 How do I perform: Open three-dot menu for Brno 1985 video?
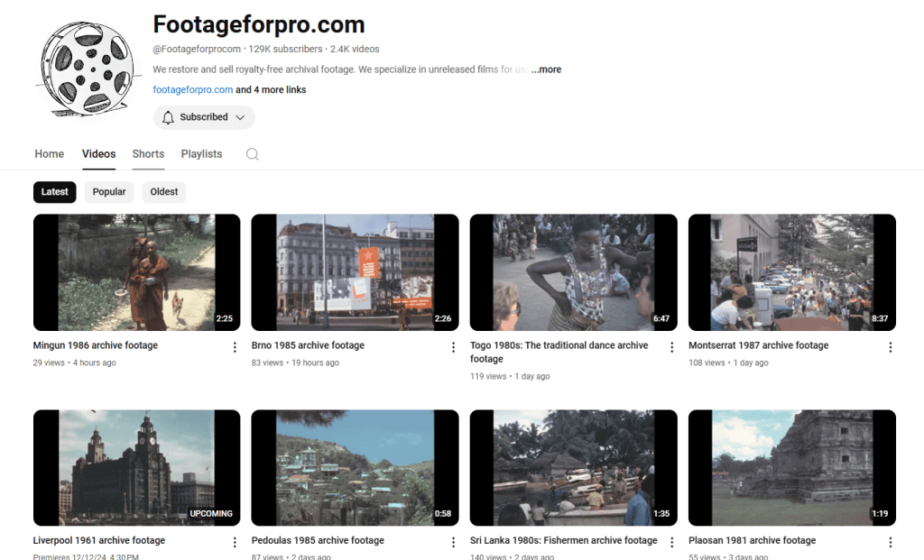tap(453, 347)
